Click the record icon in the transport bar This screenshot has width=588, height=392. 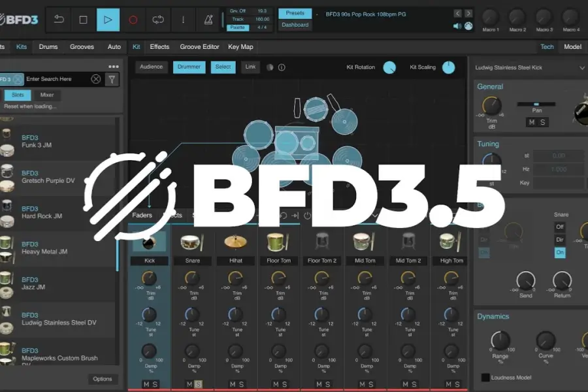coord(132,19)
